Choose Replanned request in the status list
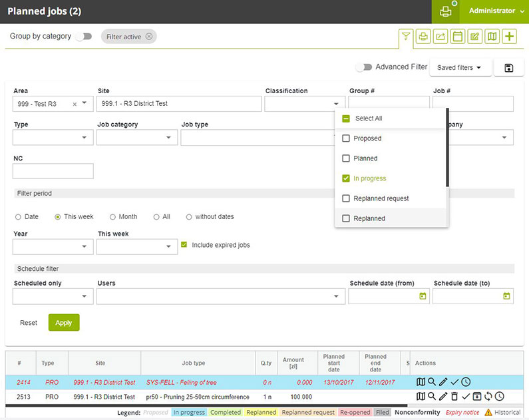 (x=346, y=198)
